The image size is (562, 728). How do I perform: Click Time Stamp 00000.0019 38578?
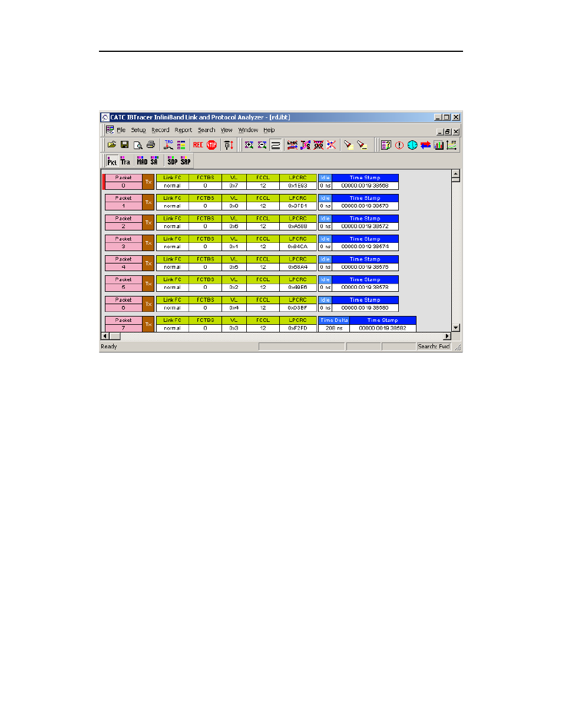[365, 288]
